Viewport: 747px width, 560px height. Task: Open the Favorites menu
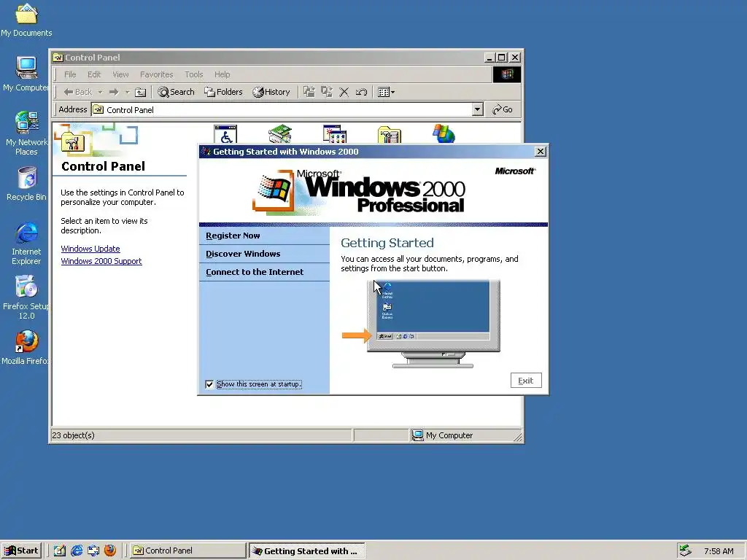156,74
